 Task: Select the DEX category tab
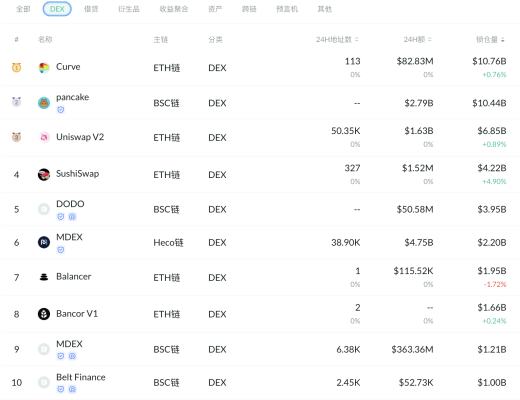point(57,9)
